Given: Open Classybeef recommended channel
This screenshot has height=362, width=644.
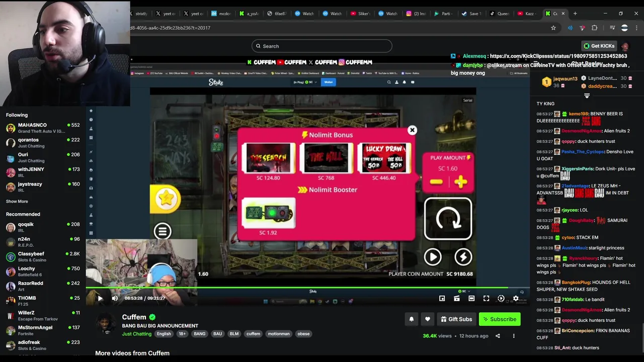Looking at the screenshot, I should [x=43, y=256].
